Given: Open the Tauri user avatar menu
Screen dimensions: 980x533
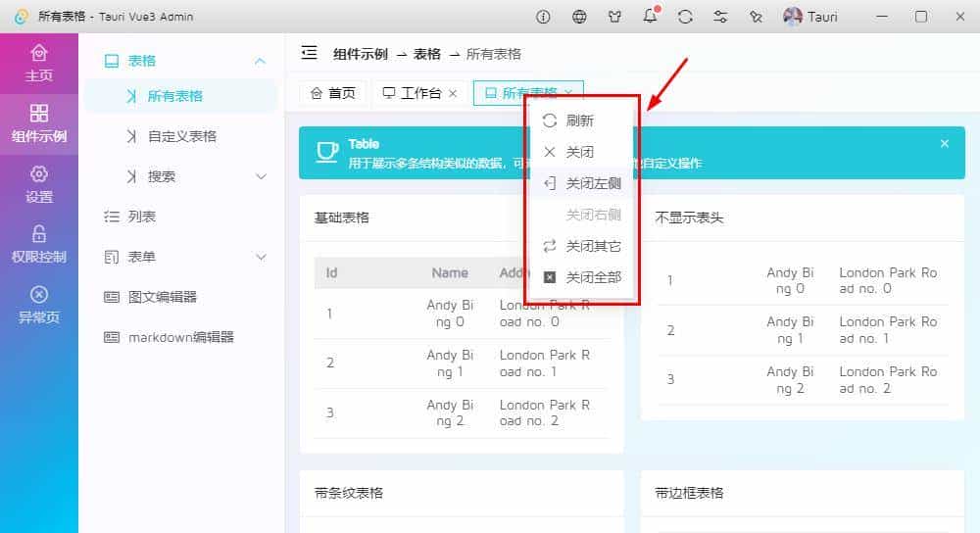Looking at the screenshot, I should click(x=810, y=17).
